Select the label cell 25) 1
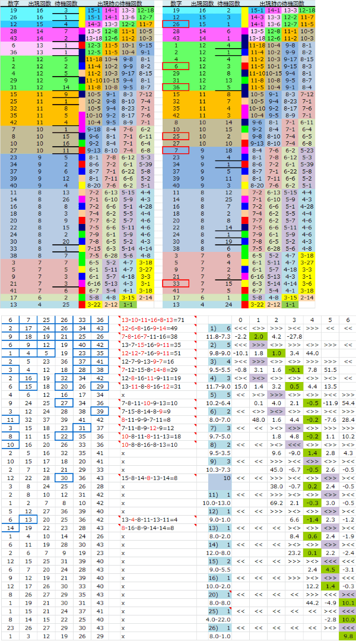The image size is (356, 644). 220,610
